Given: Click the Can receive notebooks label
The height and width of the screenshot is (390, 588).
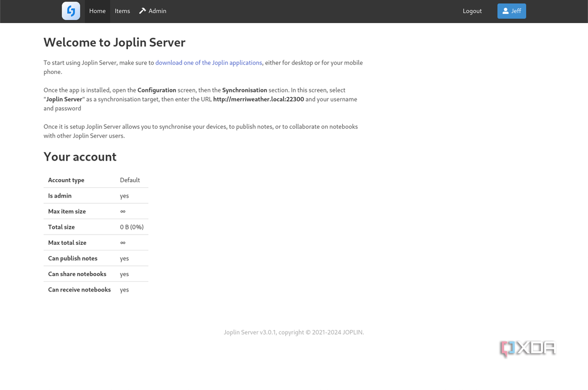Looking at the screenshot, I should [x=79, y=289].
